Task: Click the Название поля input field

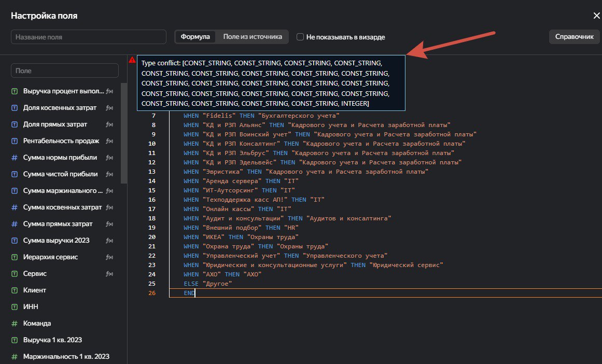Action: pyautogui.click(x=89, y=37)
